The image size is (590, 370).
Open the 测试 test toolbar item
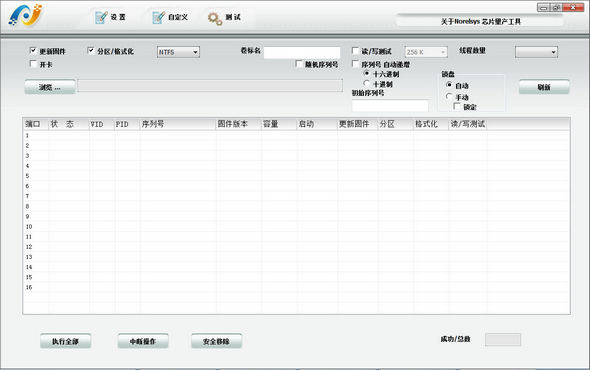click(224, 17)
